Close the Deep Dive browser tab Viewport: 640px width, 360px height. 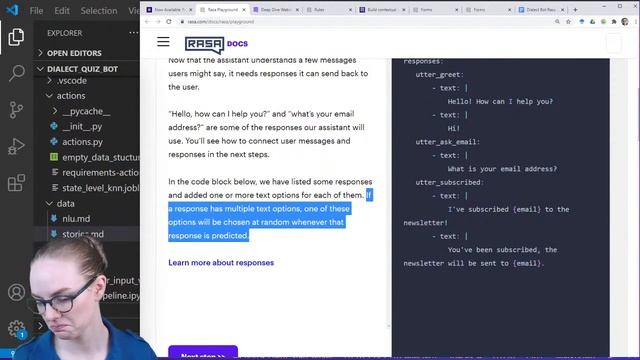297,10
